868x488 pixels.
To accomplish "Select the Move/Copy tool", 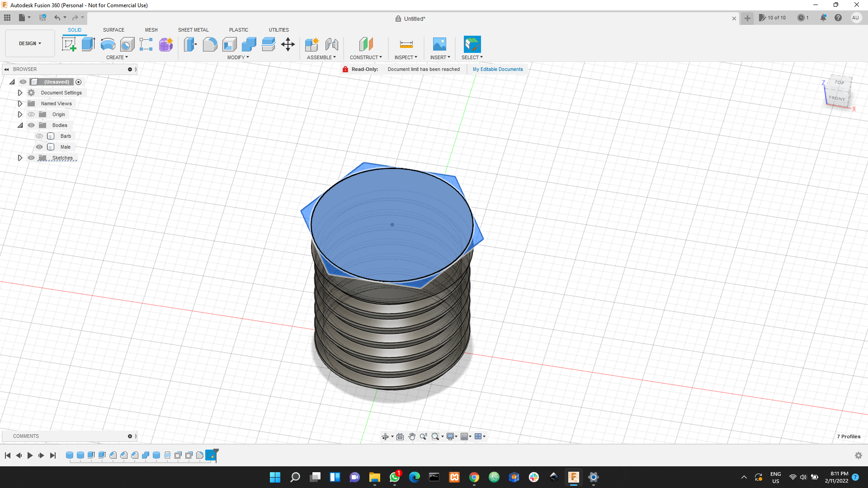I will coord(288,44).
